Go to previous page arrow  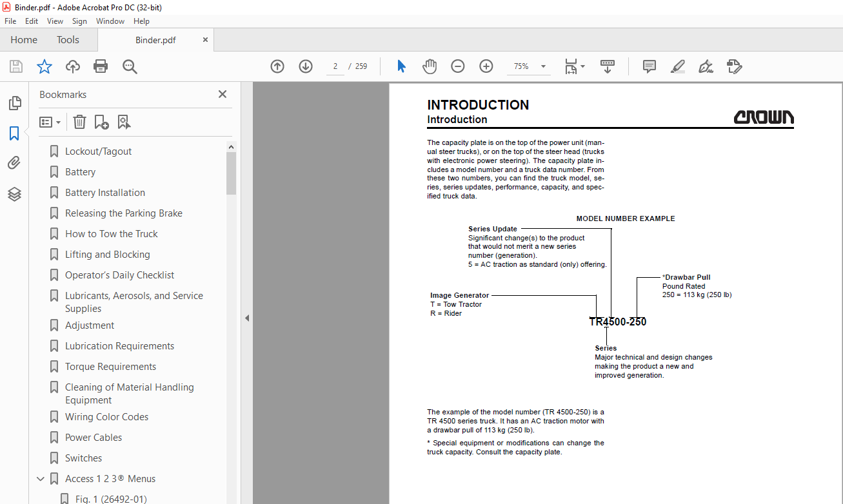[277, 66]
